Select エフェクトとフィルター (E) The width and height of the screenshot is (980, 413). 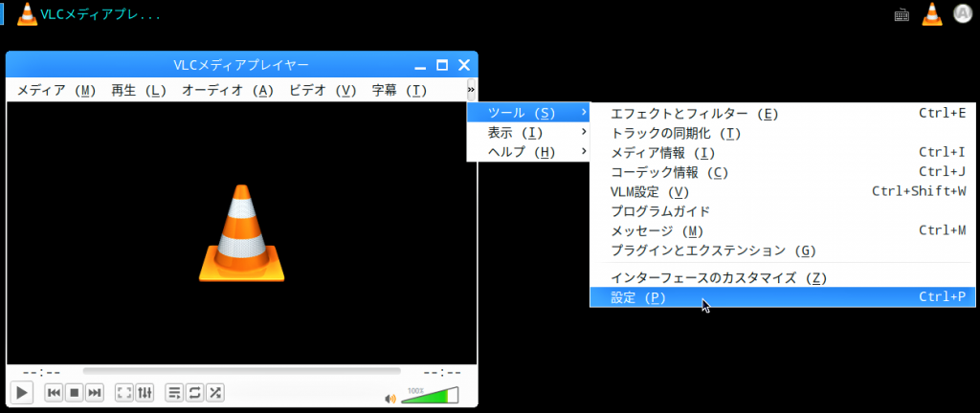point(783,114)
